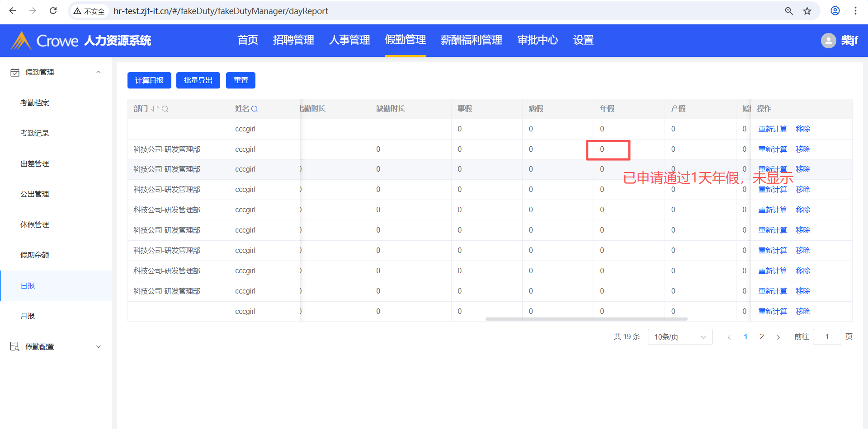Collapse the 假勤管理 sidebar section

(x=99, y=72)
